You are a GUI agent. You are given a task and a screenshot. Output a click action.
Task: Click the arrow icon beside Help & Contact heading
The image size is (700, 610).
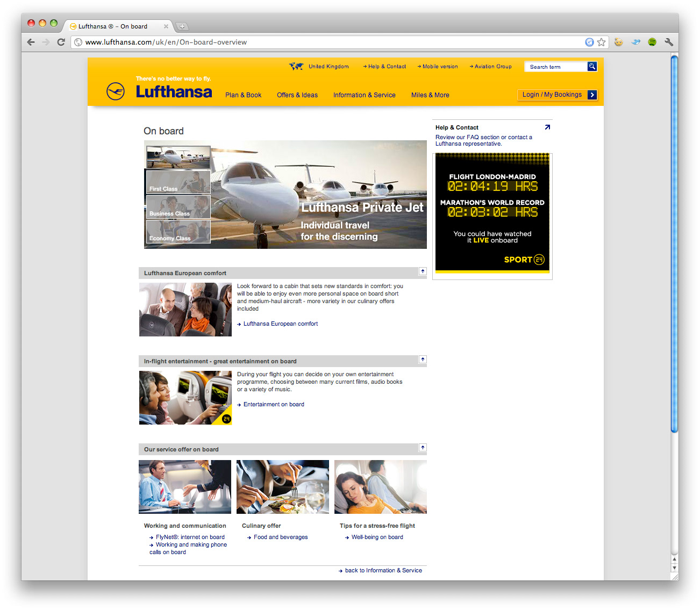point(547,127)
